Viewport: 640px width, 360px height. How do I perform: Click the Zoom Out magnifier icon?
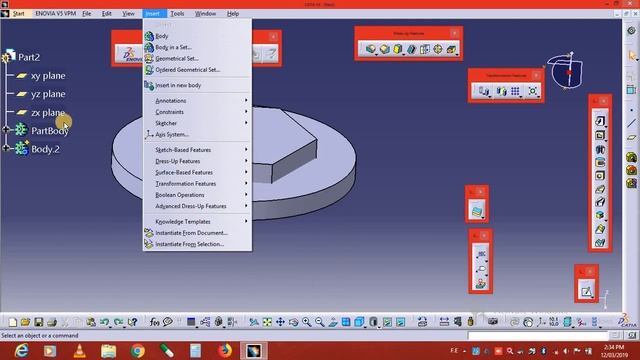(x=319, y=322)
